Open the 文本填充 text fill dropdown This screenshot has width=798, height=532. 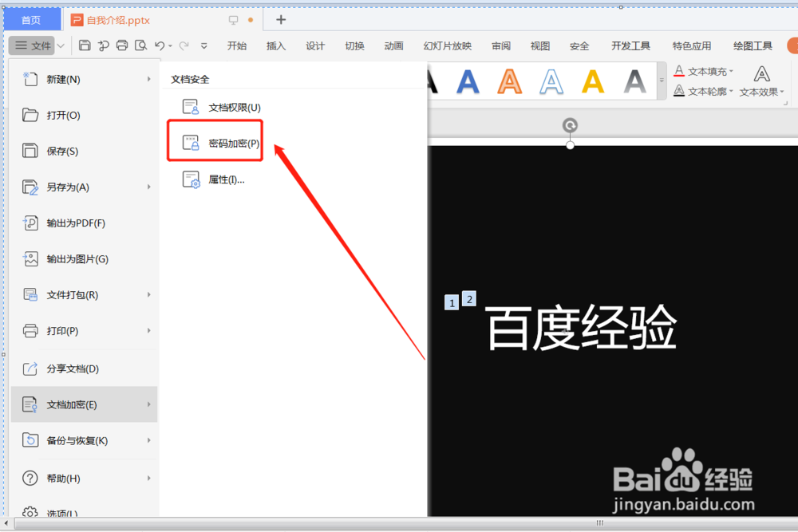pos(703,71)
